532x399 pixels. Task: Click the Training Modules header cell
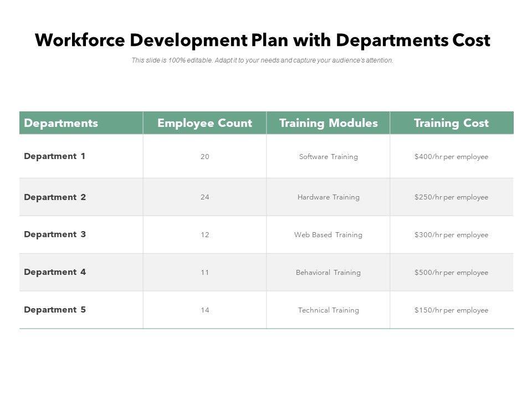pyautogui.click(x=328, y=123)
